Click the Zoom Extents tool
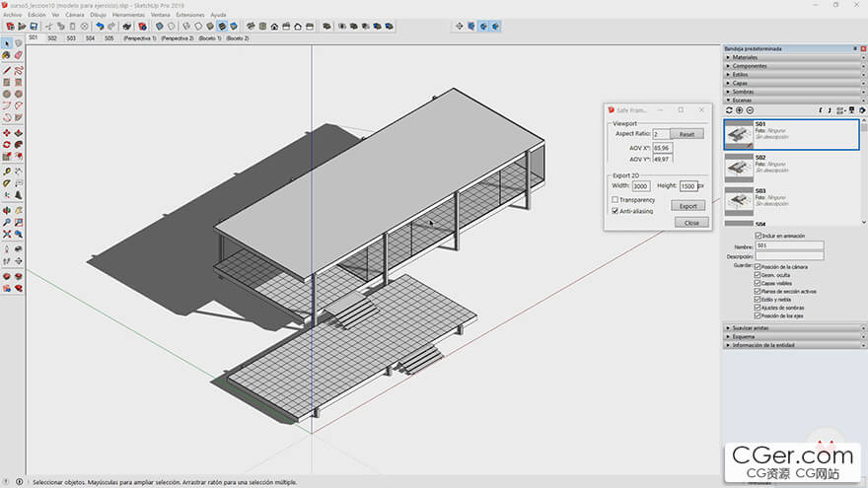868x488 pixels. (7, 234)
